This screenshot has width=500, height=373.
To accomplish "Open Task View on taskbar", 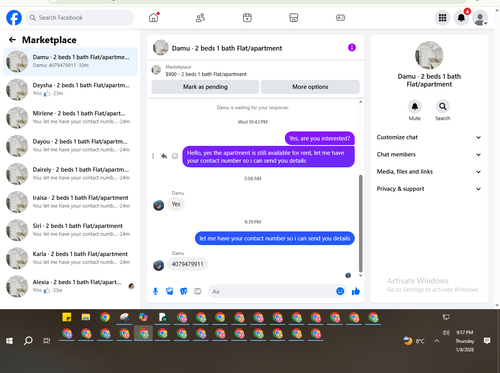I will click(x=47, y=341).
